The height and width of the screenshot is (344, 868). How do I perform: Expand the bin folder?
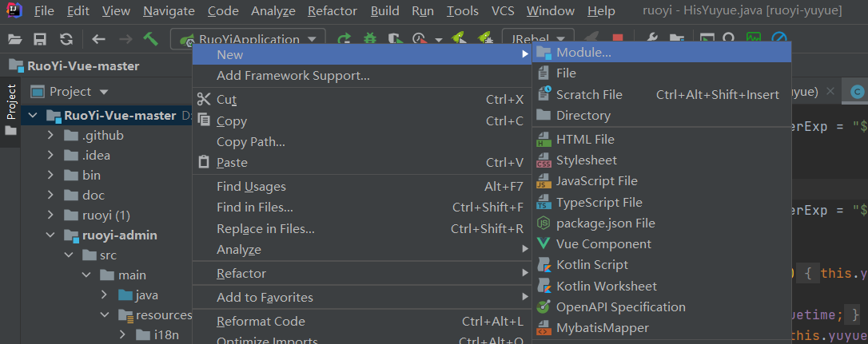tap(51, 176)
